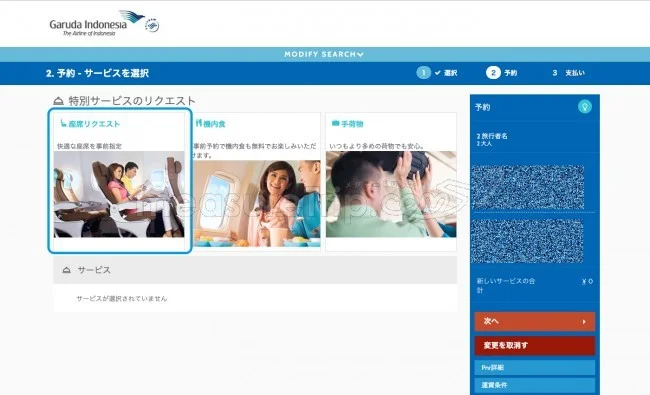Image resolution: width=650 pixels, height=395 pixels.
Task: Click サービスが選択されていません message
Action: [121, 298]
